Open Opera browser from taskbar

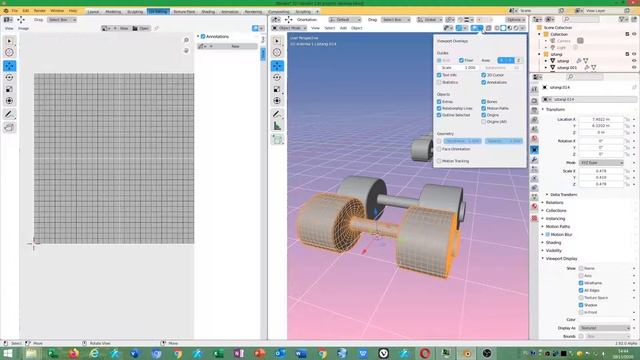coord(425,353)
